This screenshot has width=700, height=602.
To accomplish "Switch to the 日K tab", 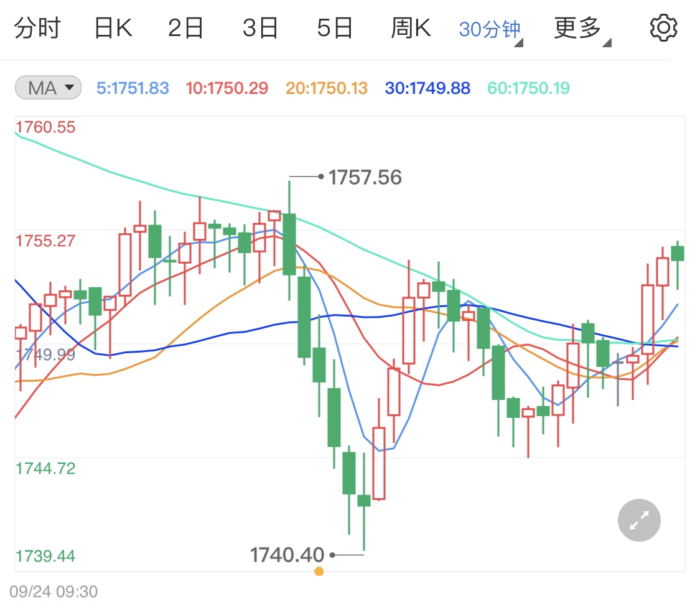I will 113,28.
